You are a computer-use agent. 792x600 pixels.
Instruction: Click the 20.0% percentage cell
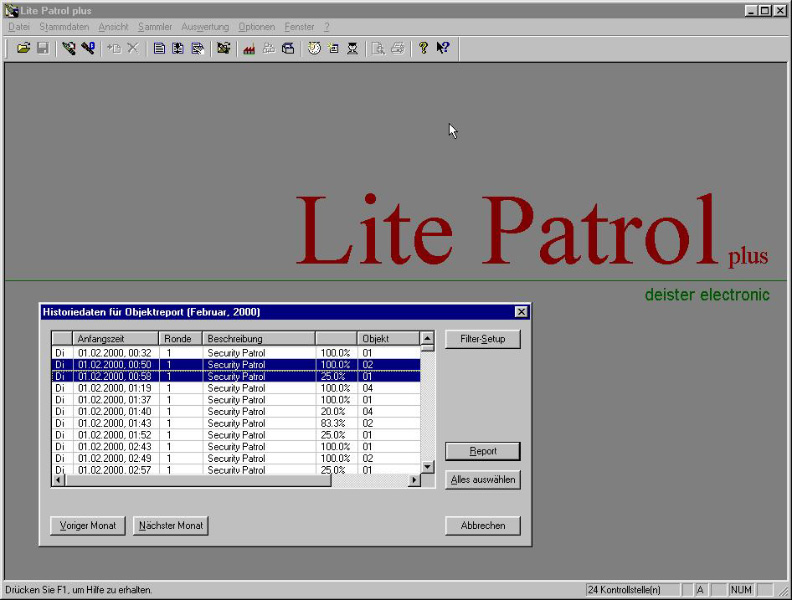336,412
